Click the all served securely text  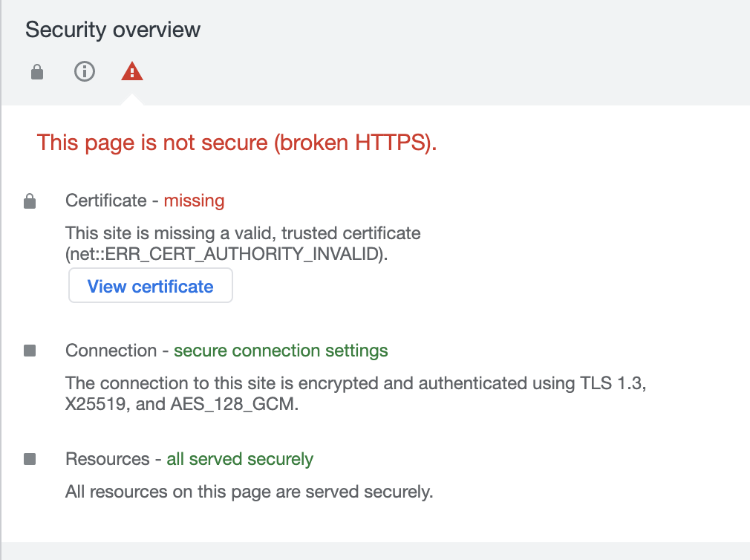[239, 458]
